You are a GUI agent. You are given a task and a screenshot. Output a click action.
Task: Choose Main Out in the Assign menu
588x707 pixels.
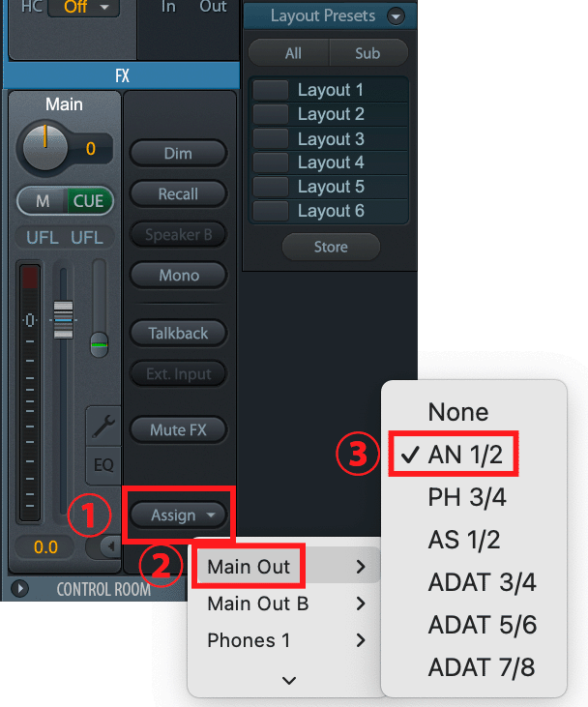250,567
